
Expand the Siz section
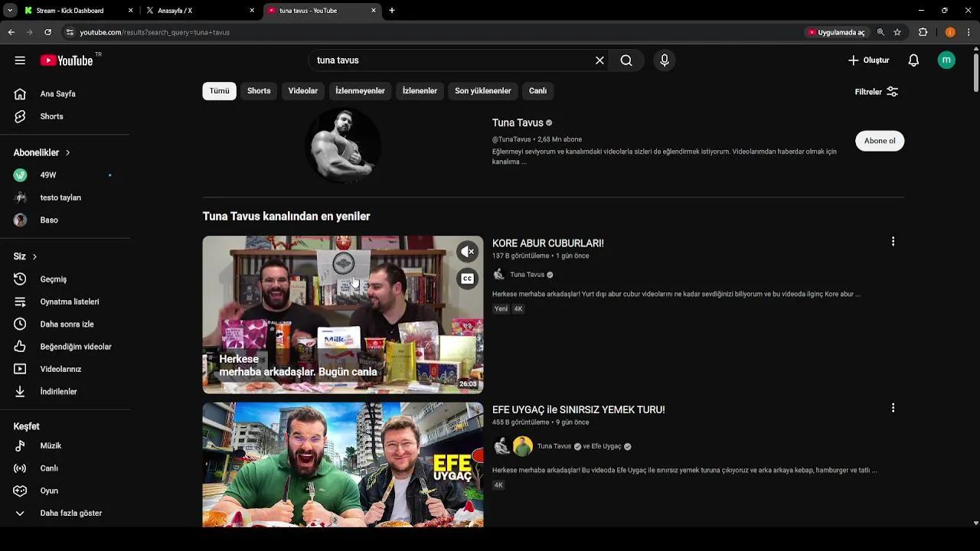click(x=25, y=256)
